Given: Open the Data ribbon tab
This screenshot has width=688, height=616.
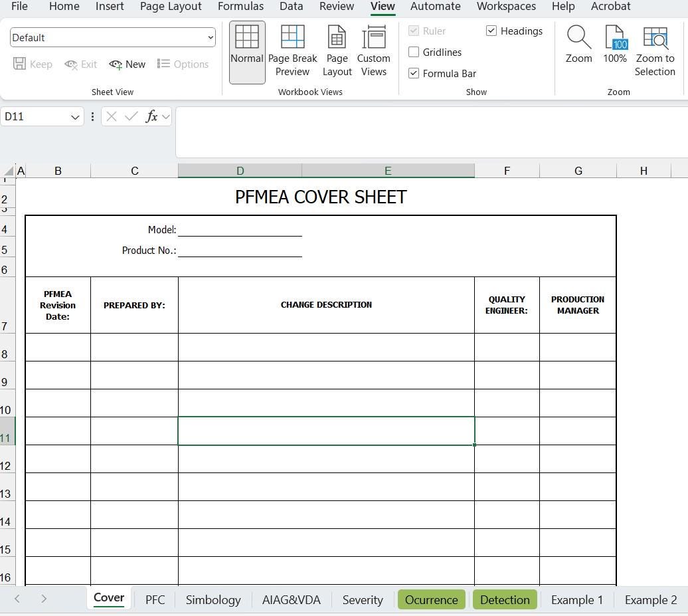Looking at the screenshot, I should tap(292, 7).
